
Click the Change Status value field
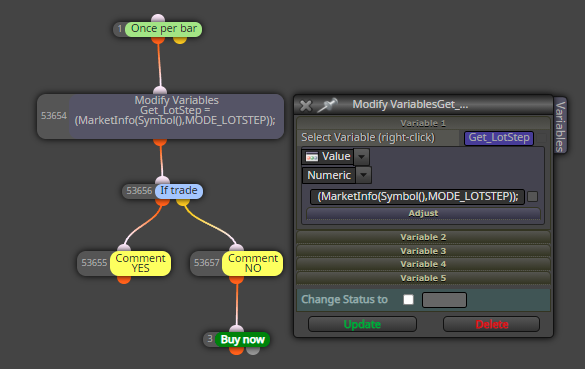[444, 300]
